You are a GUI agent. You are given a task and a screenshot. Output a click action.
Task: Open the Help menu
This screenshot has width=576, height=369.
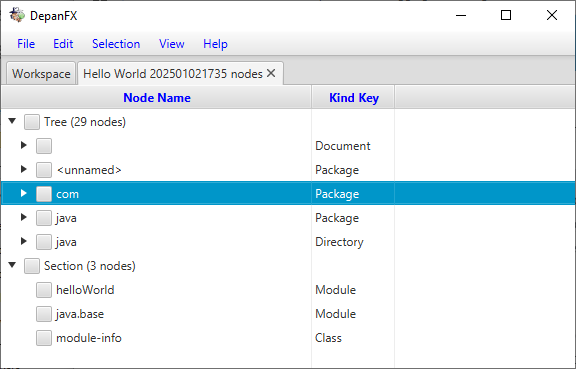point(215,44)
